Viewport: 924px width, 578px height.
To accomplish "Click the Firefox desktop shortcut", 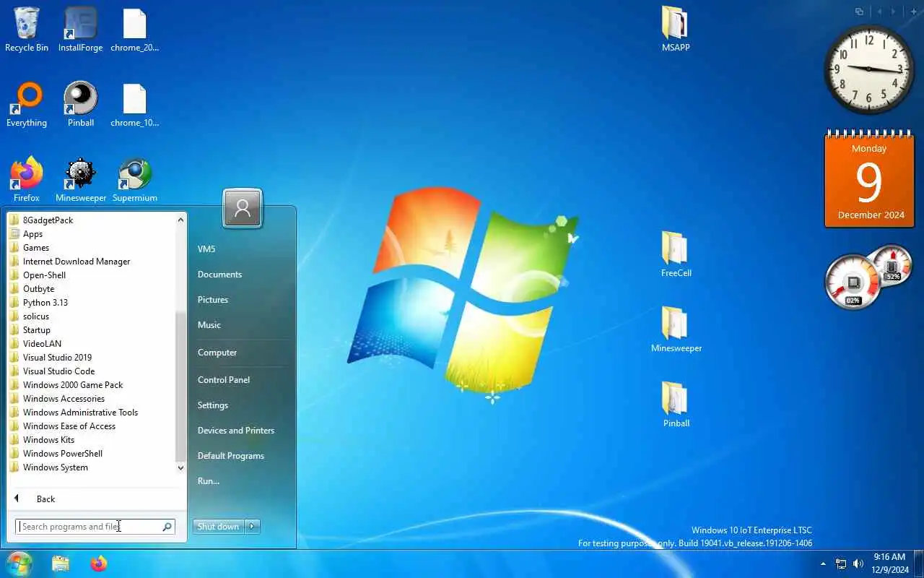I will (x=27, y=179).
